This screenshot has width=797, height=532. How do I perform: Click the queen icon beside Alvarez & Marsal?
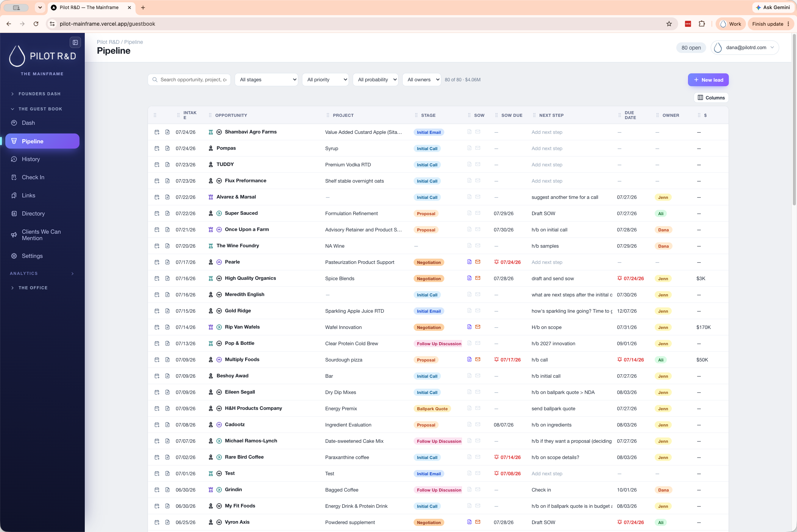click(x=211, y=197)
